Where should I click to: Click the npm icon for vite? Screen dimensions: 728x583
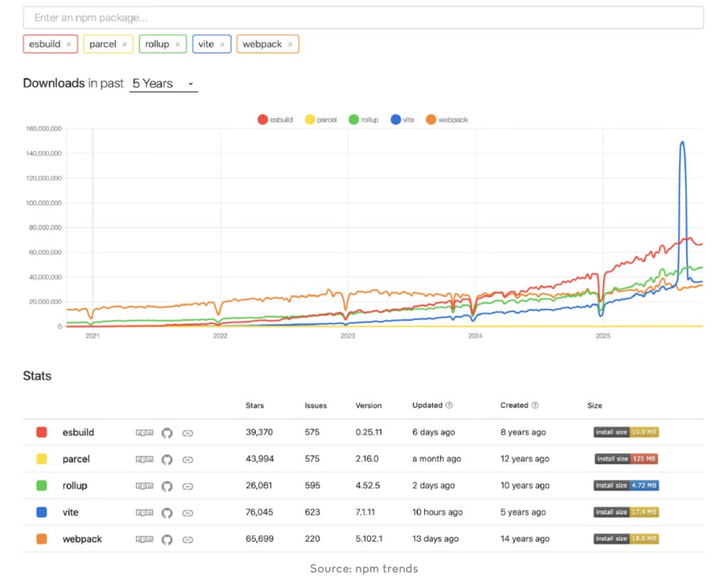pos(145,513)
